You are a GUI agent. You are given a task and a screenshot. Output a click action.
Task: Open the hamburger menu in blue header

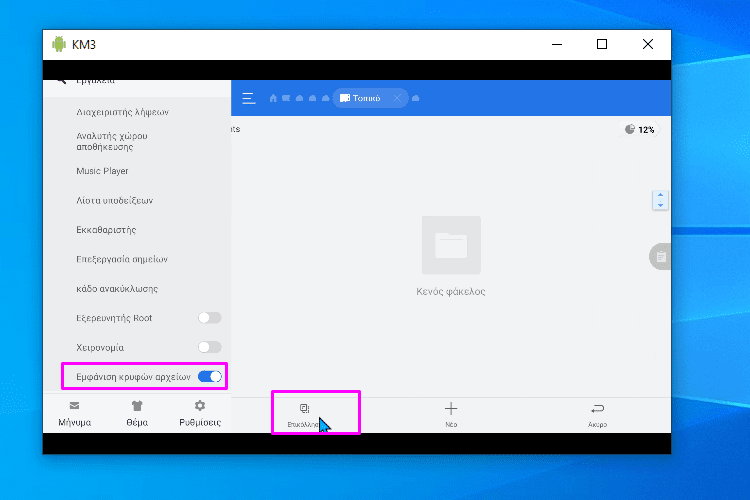pyautogui.click(x=249, y=98)
